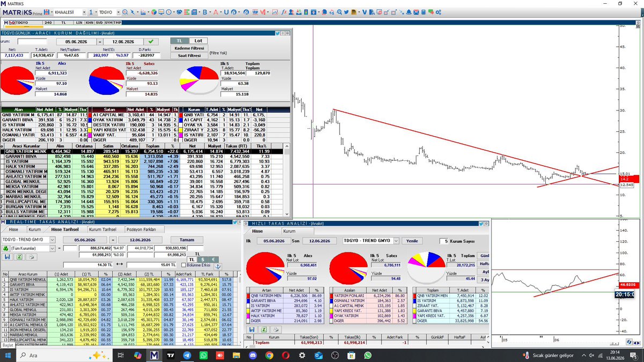The height and width of the screenshot is (362, 644).
Task: Export Hızlı Takas table to Excel icon
Action: pos(264,329)
